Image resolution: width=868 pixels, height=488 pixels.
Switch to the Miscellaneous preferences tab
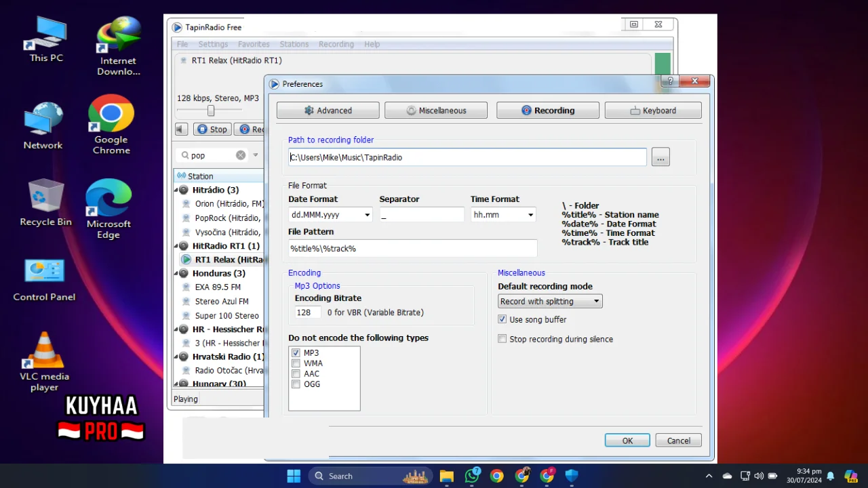[436, 110]
